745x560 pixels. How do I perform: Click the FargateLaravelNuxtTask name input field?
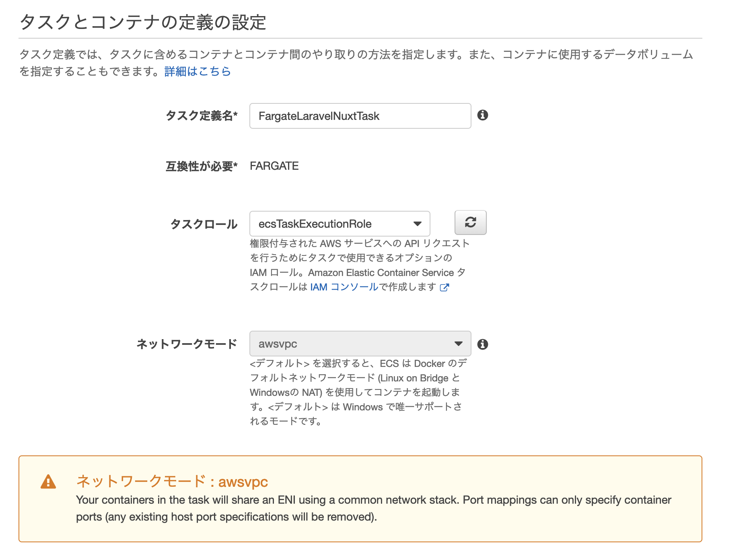tap(360, 116)
